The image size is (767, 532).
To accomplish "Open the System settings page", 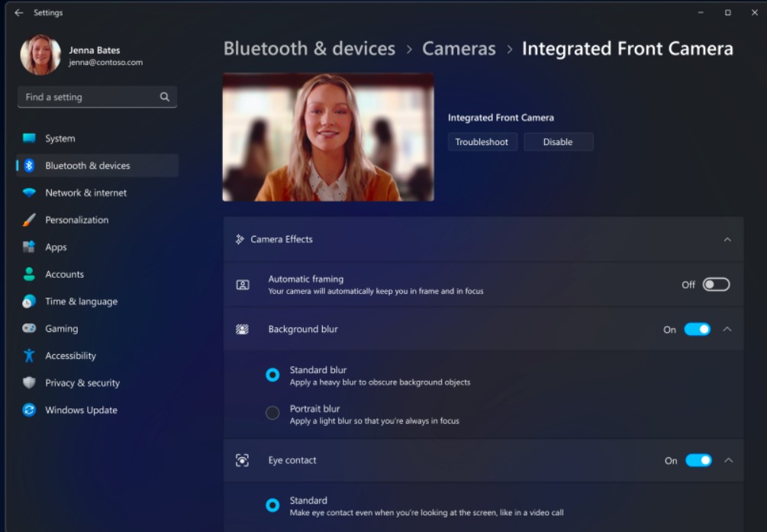I will click(x=98, y=138).
